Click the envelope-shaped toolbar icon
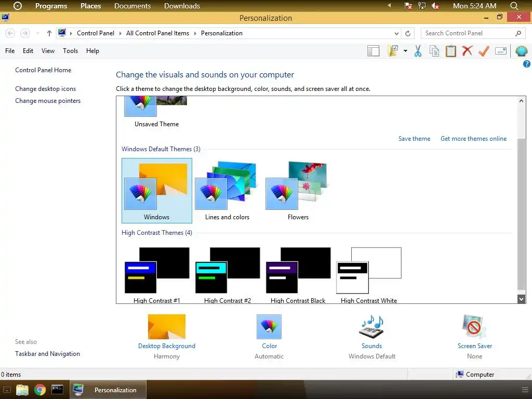 click(x=501, y=51)
